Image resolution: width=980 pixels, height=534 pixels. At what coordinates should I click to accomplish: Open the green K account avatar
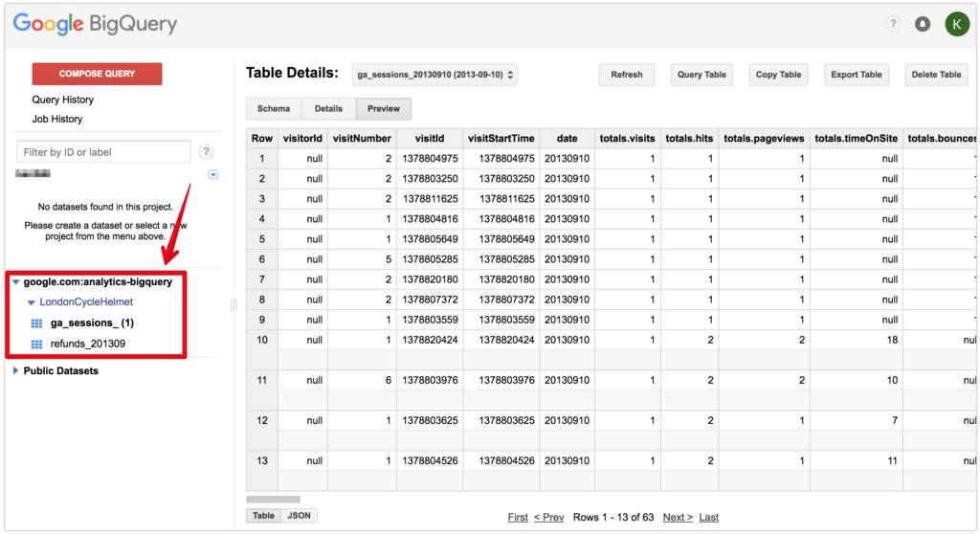pos(957,24)
